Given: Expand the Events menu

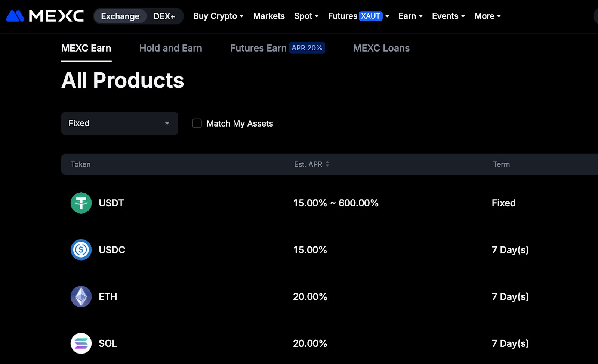Looking at the screenshot, I should (449, 16).
